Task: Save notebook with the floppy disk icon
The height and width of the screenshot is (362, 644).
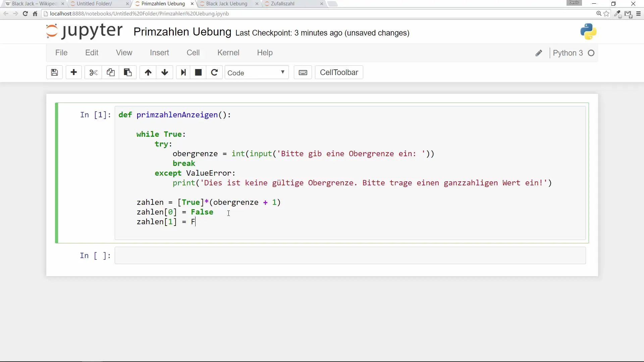Action: coord(54,72)
